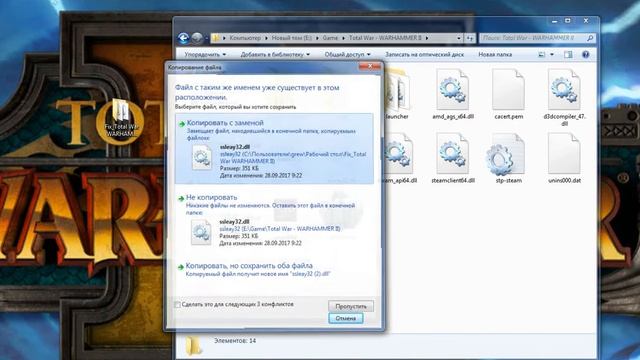The image size is (640, 360).
Task: Select the steamclient64.dll file icon
Action: click(453, 153)
